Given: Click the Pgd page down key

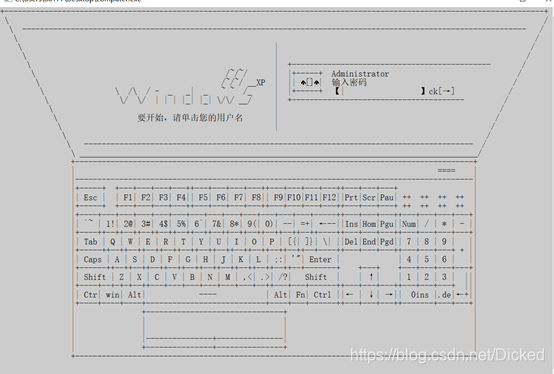Looking at the screenshot, I should pos(387,242).
